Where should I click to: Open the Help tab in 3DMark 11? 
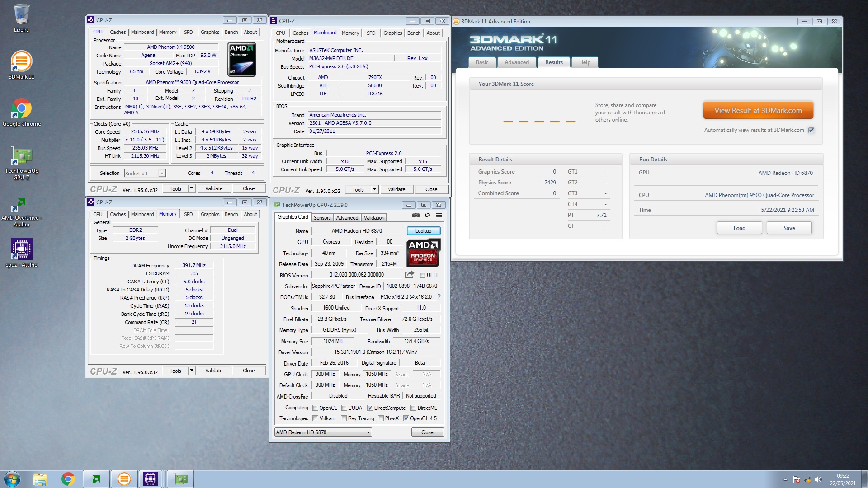[x=585, y=62]
